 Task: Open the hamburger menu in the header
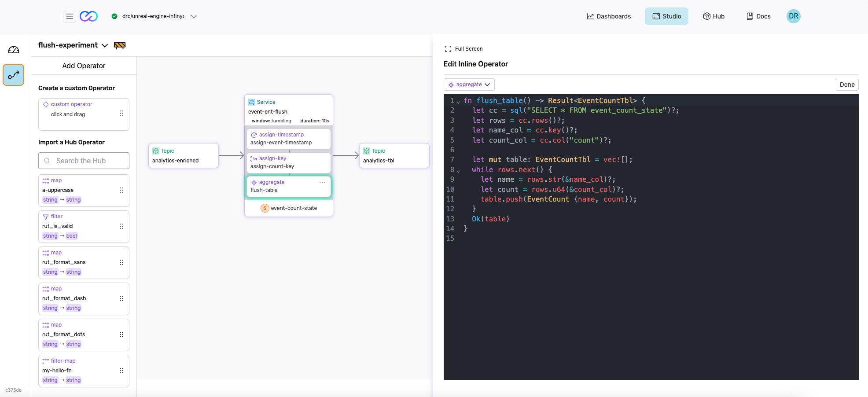coord(70,16)
